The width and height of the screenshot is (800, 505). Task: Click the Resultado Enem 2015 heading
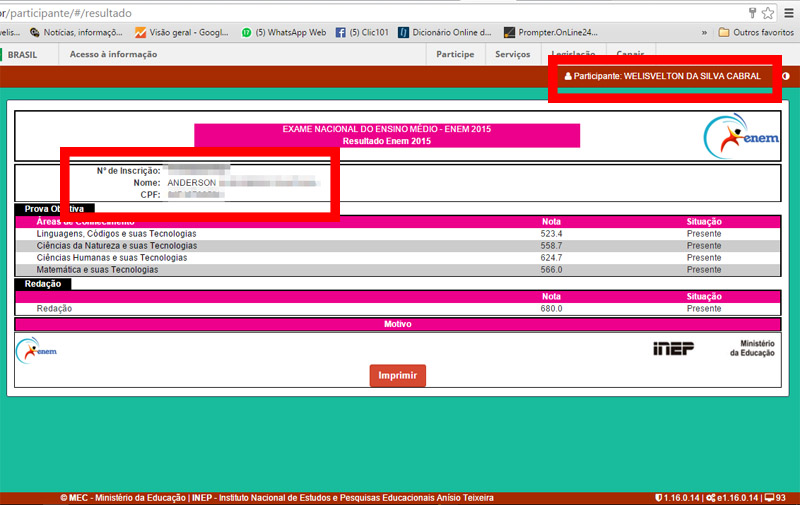pos(387,141)
